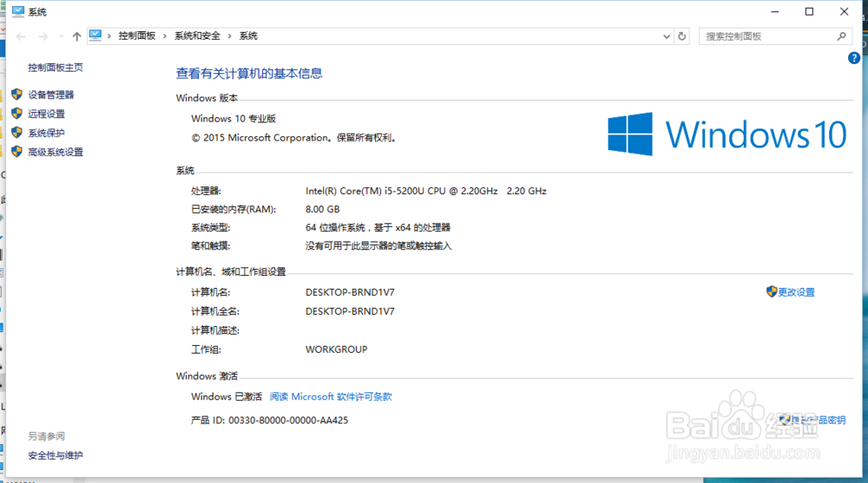Image resolution: width=868 pixels, height=483 pixels.
Task: Go to Control Panel Home (控制面板主页)
Action: pyautogui.click(x=56, y=68)
